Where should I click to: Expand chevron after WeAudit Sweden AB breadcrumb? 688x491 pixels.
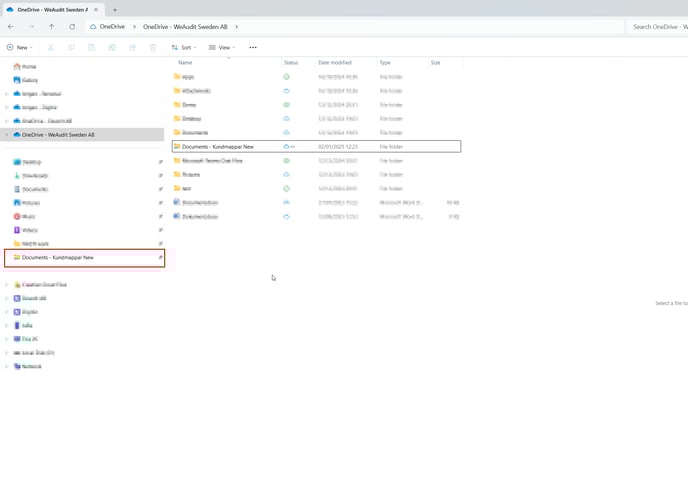(236, 27)
